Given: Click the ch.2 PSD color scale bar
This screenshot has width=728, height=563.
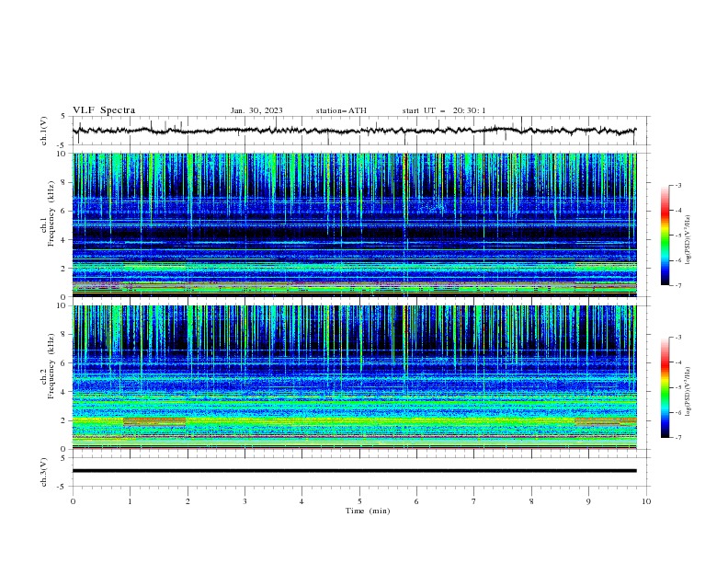Looking at the screenshot, I should [665, 387].
